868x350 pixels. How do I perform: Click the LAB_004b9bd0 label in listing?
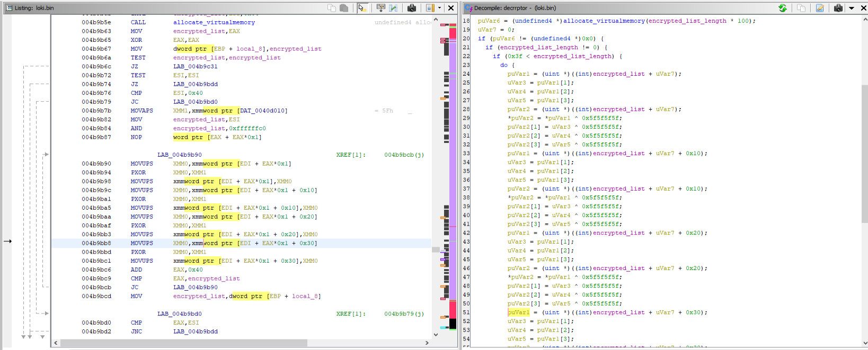point(179,313)
